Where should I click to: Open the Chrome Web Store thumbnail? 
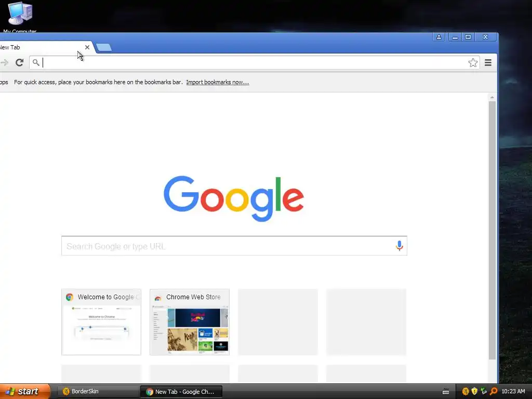point(189,322)
